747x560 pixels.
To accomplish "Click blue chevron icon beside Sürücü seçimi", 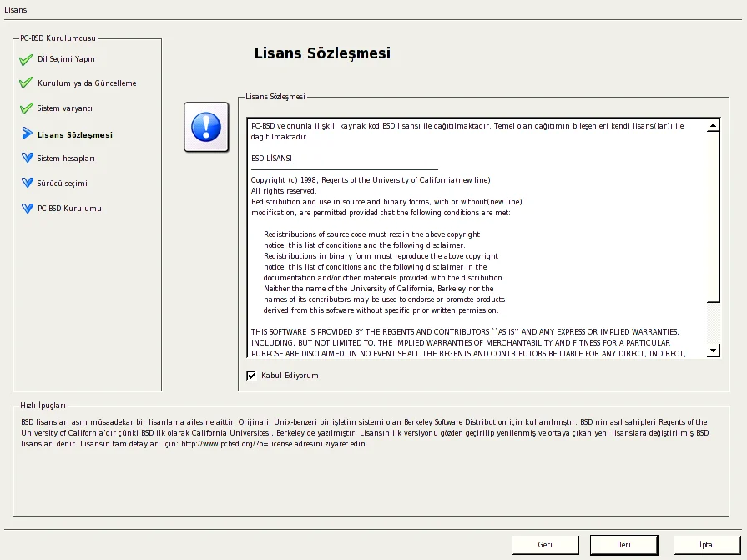I will [28, 183].
